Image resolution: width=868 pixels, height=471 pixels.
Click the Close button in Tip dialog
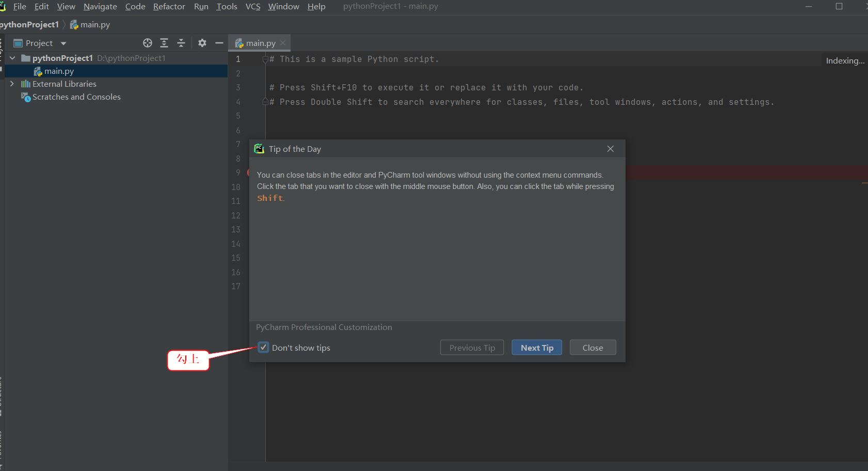(593, 348)
